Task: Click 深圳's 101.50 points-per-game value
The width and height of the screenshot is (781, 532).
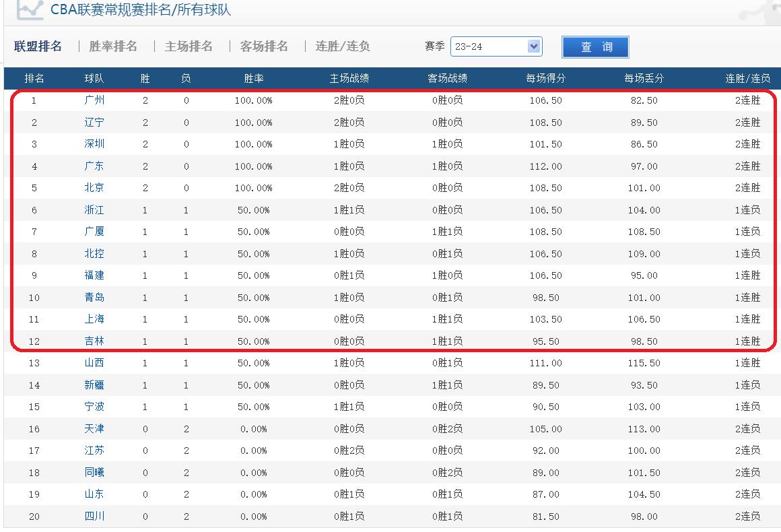Action: click(x=546, y=145)
